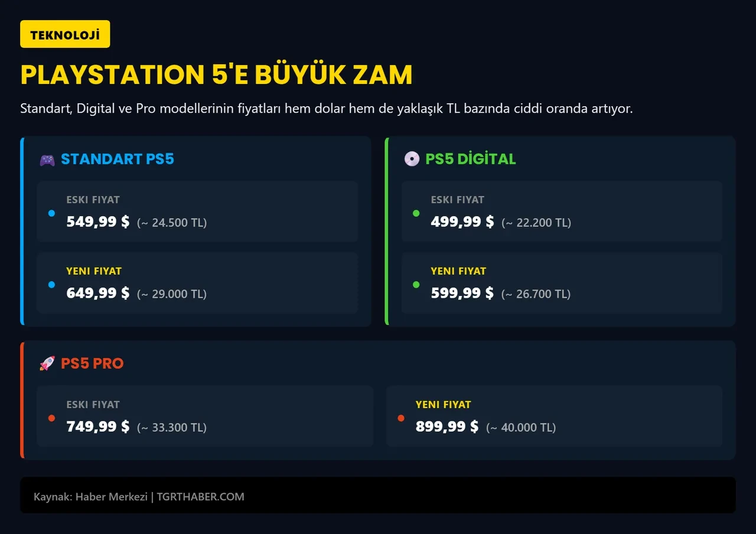Click the PS5 Pro new price 899,99 $
Screen dimensions: 756x534
[447, 426]
